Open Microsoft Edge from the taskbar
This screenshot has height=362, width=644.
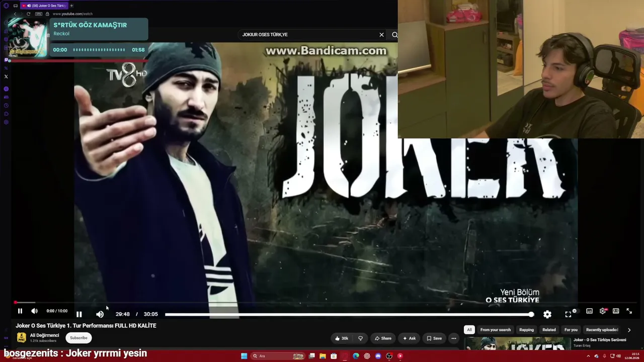click(356, 356)
